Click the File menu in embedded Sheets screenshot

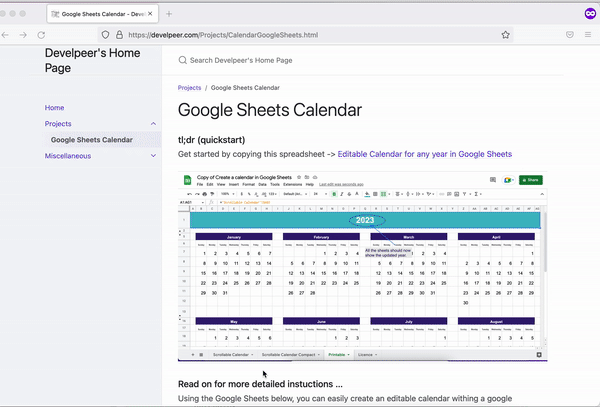[200, 184]
